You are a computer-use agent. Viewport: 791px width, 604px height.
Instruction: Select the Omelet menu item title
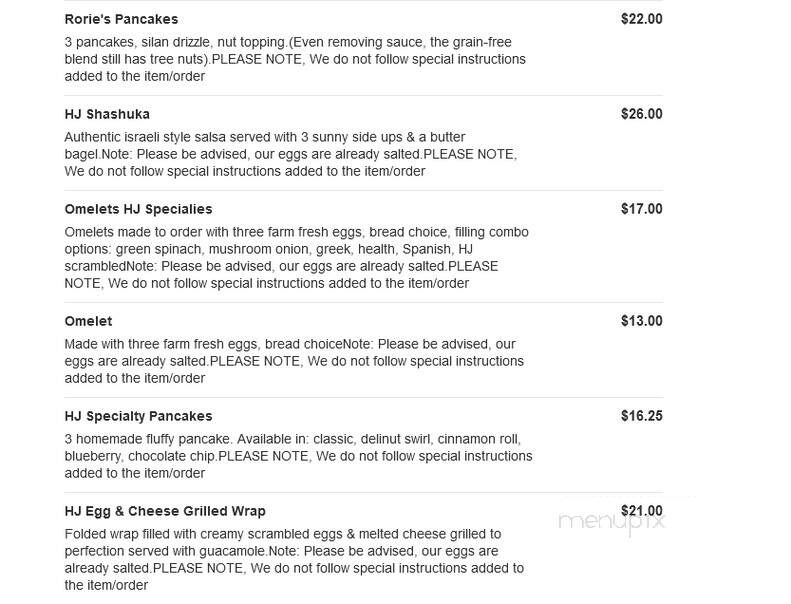pyautogui.click(x=88, y=321)
